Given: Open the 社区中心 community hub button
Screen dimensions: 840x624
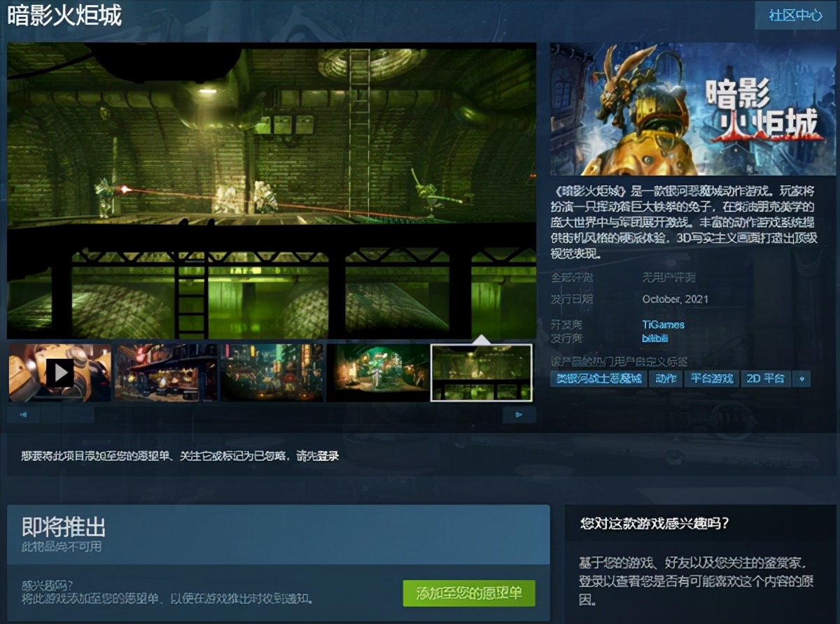Looking at the screenshot, I should [x=796, y=15].
